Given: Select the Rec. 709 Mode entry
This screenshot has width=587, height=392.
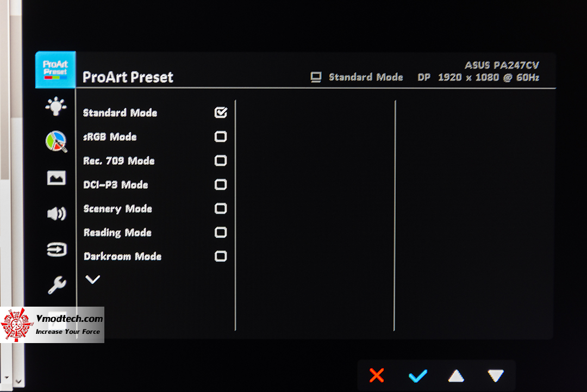Looking at the screenshot, I should pyautogui.click(x=118, y=160).
